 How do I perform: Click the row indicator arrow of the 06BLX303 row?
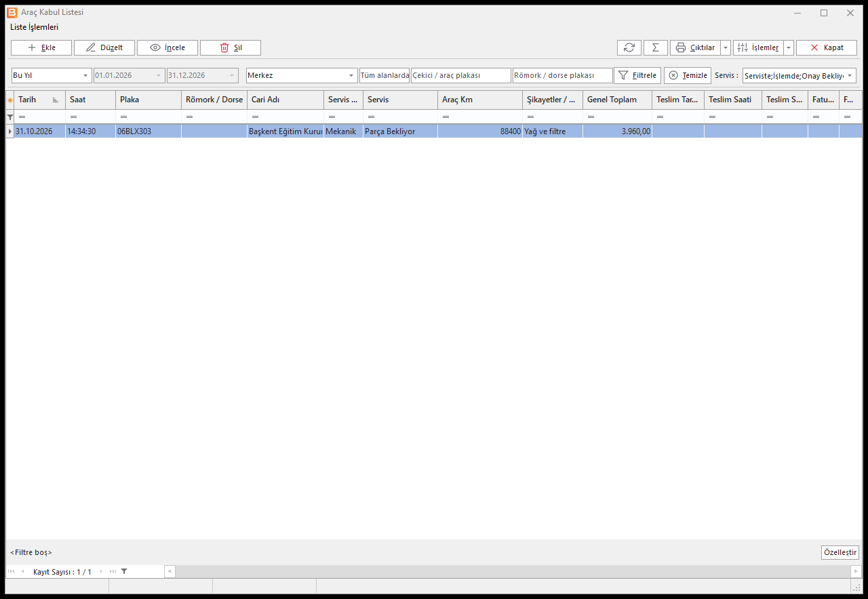10,131
